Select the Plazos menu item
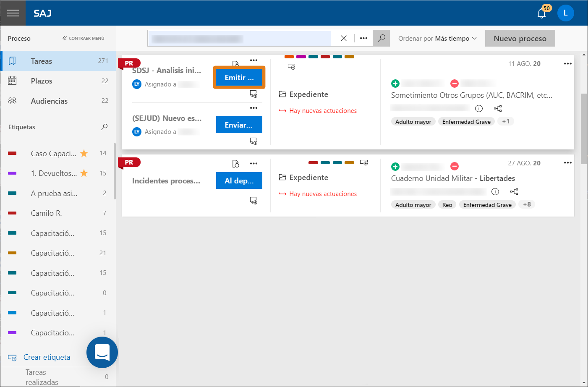588x387 pixels. point(58,81)
